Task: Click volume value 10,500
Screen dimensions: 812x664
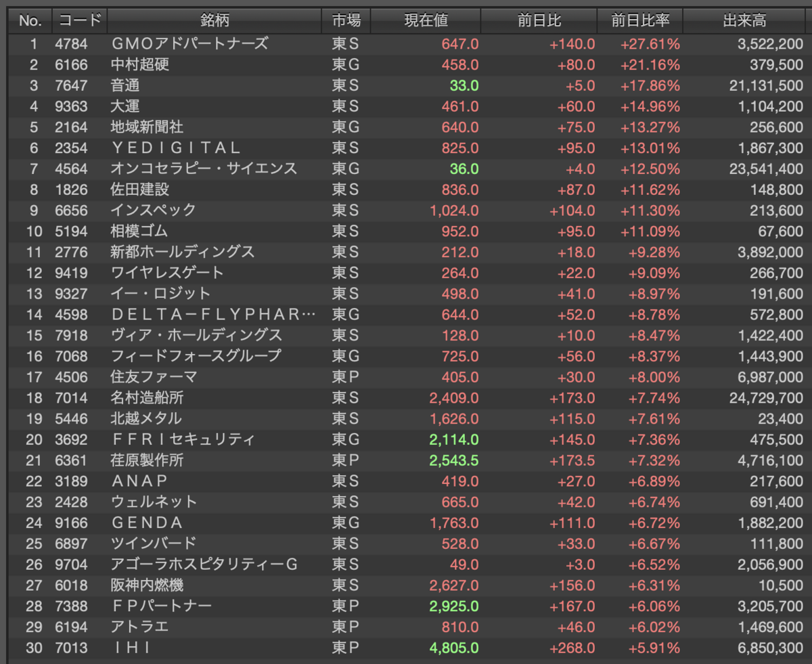Action: point(782,585)
